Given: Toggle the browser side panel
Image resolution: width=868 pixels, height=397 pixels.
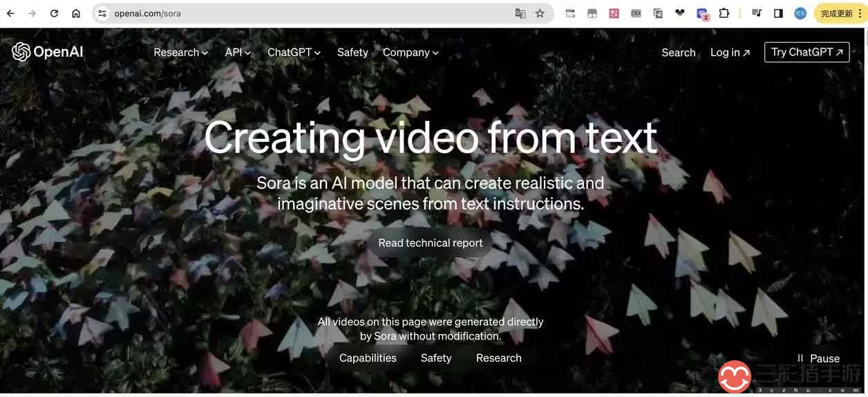Looking at the screenshot, I should coord(778,13).
